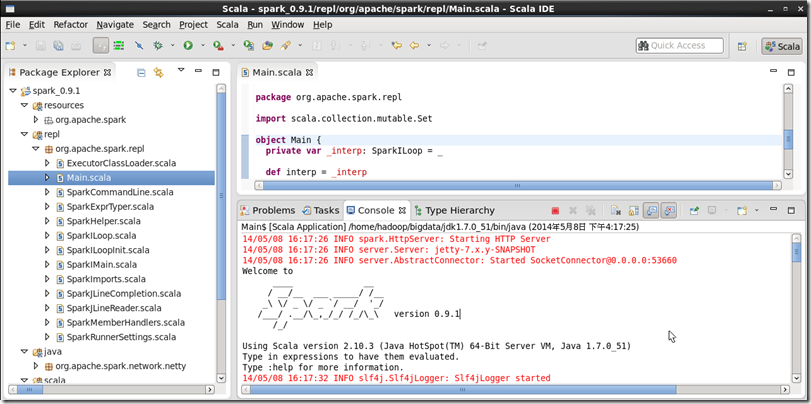811x404 pixels.
Task: Click Run External Tools icon with red toolbox
Action: (218, 46)
